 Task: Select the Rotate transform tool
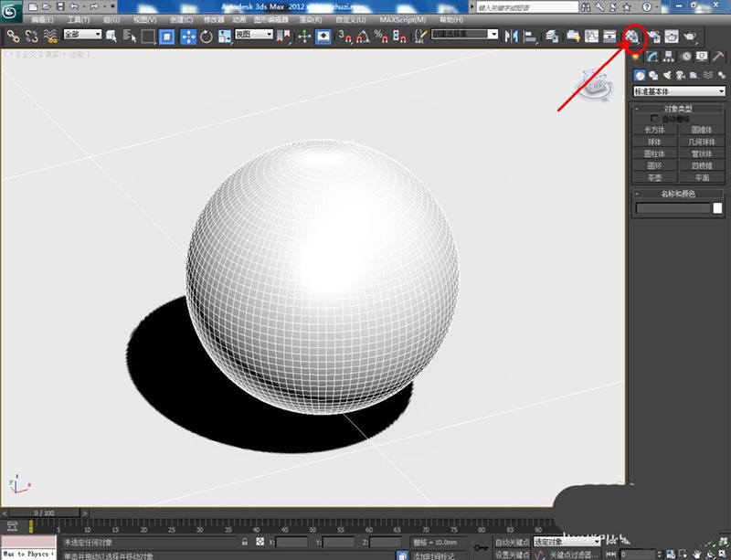[207, 37]
